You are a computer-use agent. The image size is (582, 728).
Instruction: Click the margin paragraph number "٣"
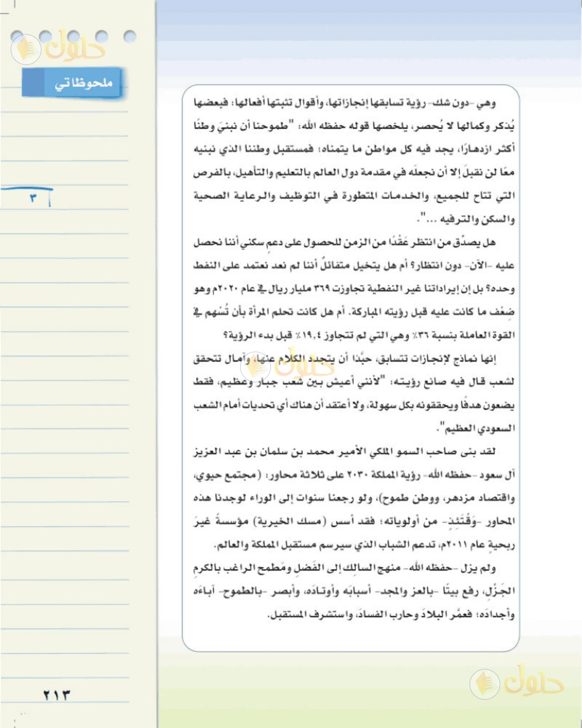(x=33, y=198)
